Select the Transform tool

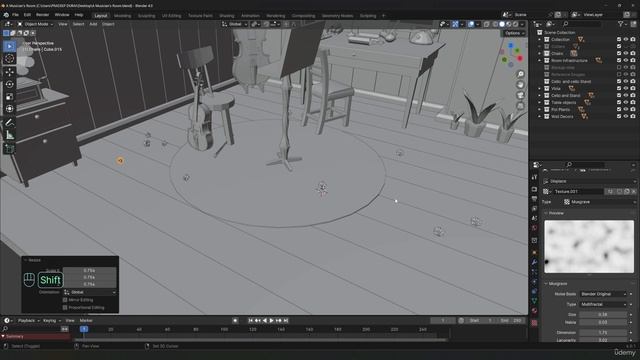pyautogui.click(x=9, y=109)
